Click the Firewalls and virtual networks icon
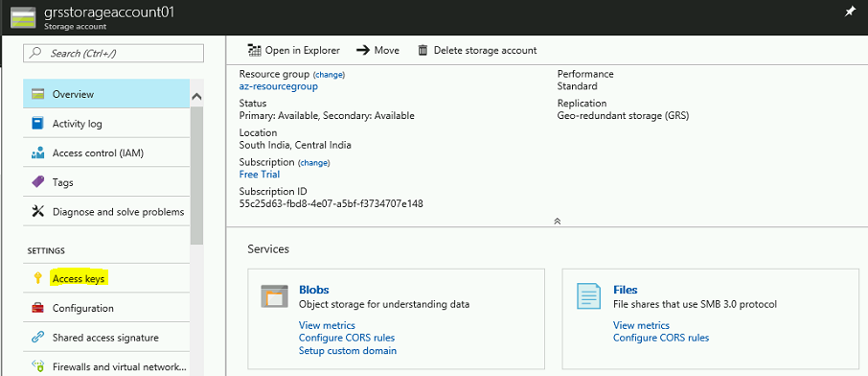 [38, 366]
